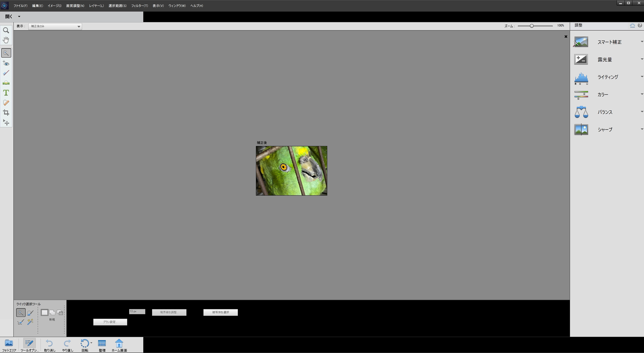Select the Hand pan tool
Image resolution: width=644 pixels, height=353 pixels.
6,40
